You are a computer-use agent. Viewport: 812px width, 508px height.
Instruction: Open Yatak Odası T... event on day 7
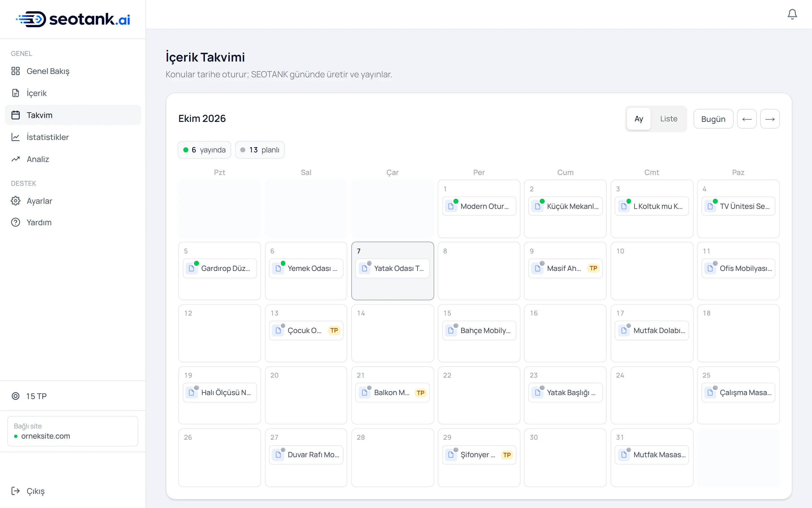(392, 268)
